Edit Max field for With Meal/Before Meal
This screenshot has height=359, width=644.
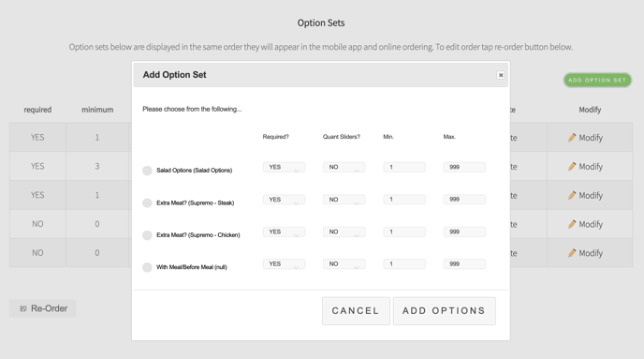click(464, 264)
